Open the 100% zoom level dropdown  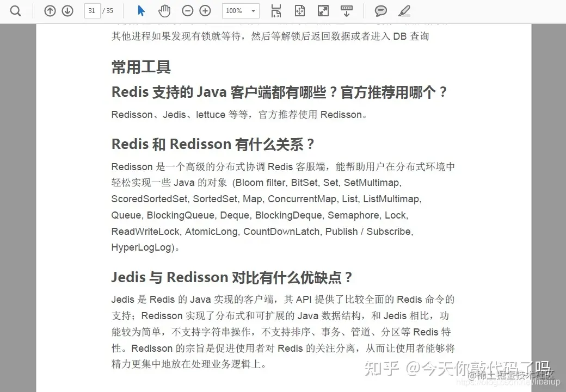(241, 11)
